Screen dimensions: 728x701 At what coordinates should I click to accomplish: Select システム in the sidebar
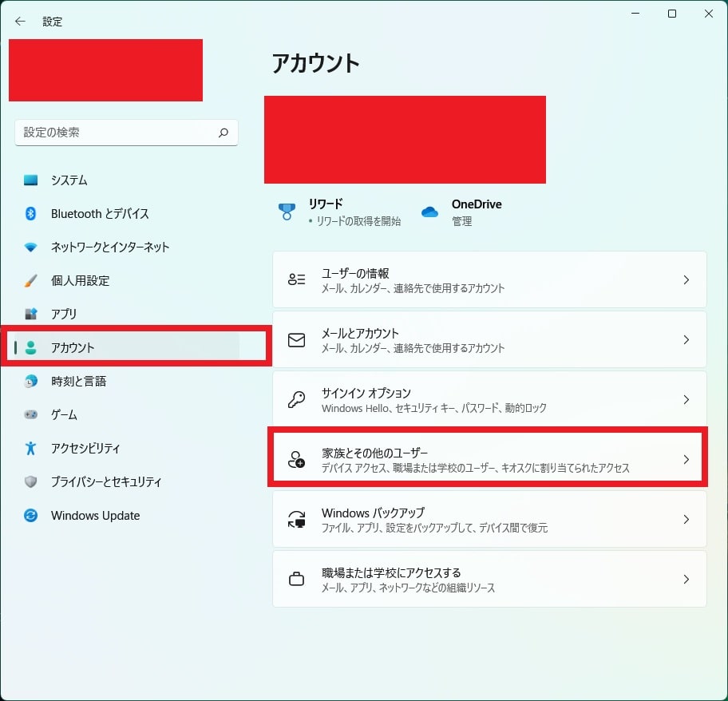click(x=69, y=180)
